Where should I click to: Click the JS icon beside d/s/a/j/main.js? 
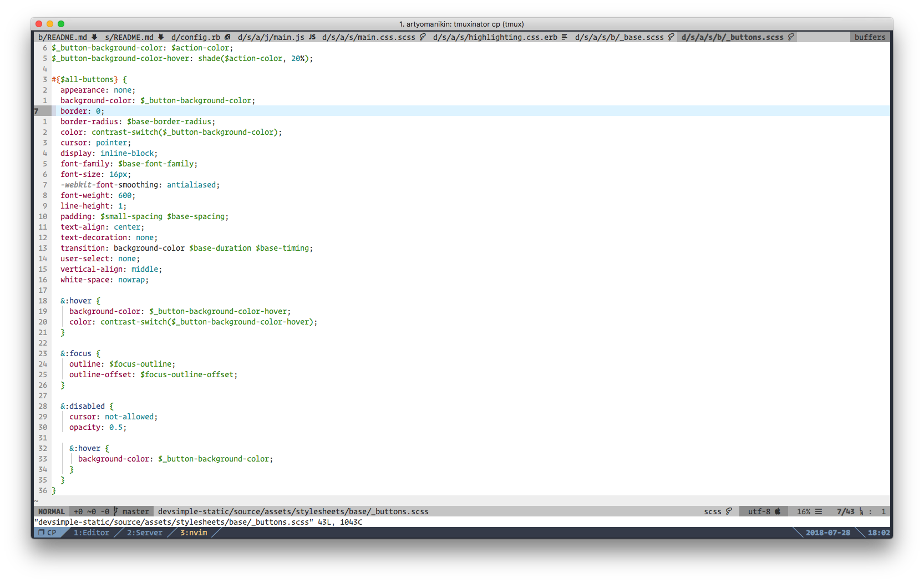click(312, 37)
